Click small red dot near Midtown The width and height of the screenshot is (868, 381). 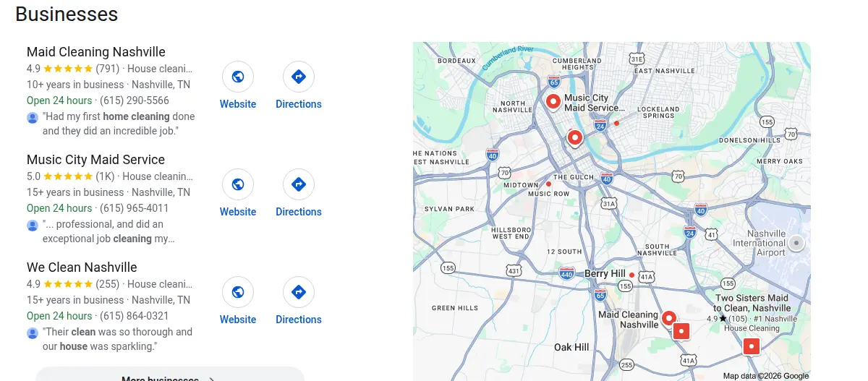click(548, 184)
